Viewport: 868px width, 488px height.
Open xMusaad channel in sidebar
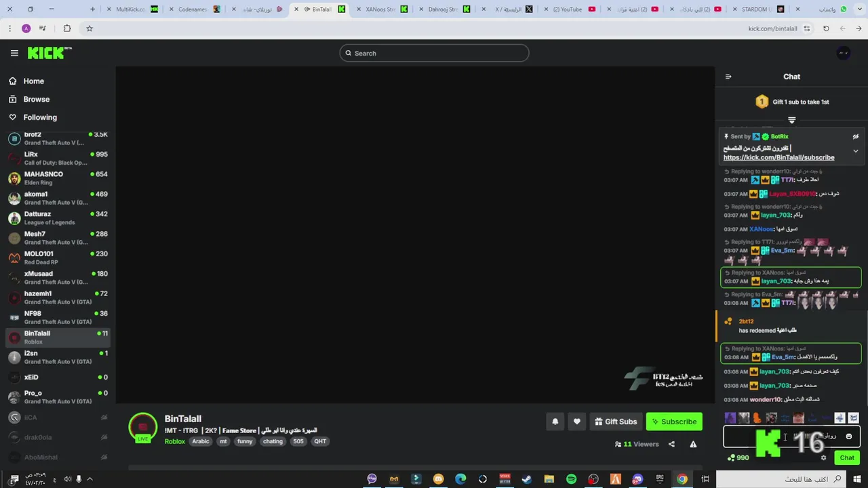(58, 277)
